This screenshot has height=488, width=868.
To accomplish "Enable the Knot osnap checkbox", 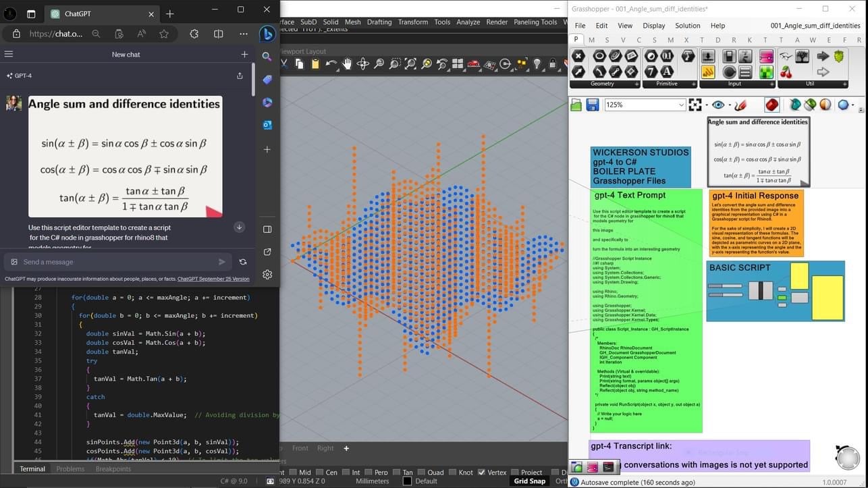I will (x=452, y=472).
